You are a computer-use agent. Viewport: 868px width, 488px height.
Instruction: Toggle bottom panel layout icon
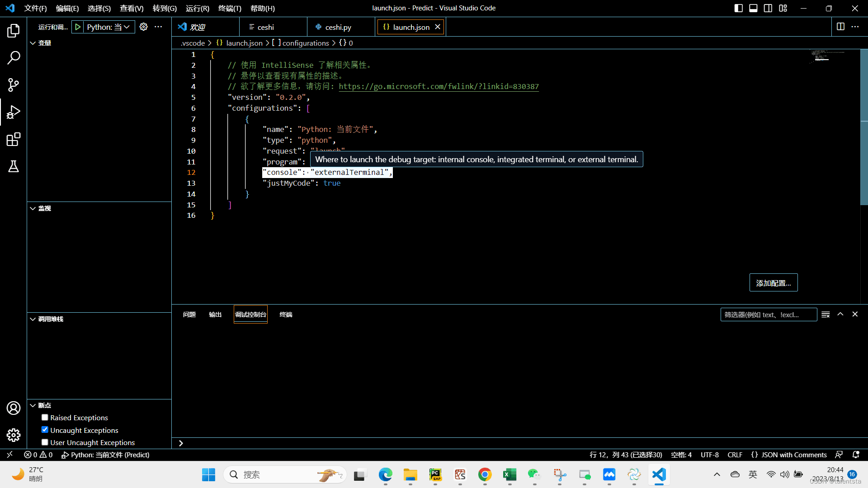click(753, 8)
